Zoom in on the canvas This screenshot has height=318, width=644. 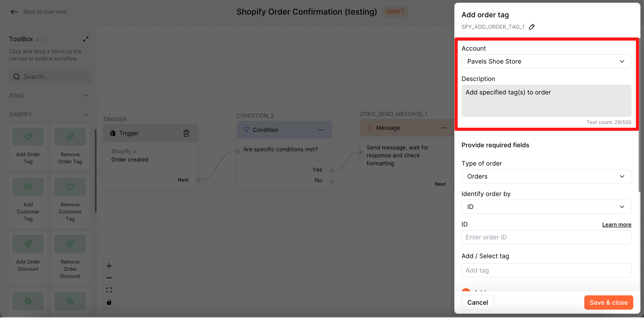coord(109,266)
